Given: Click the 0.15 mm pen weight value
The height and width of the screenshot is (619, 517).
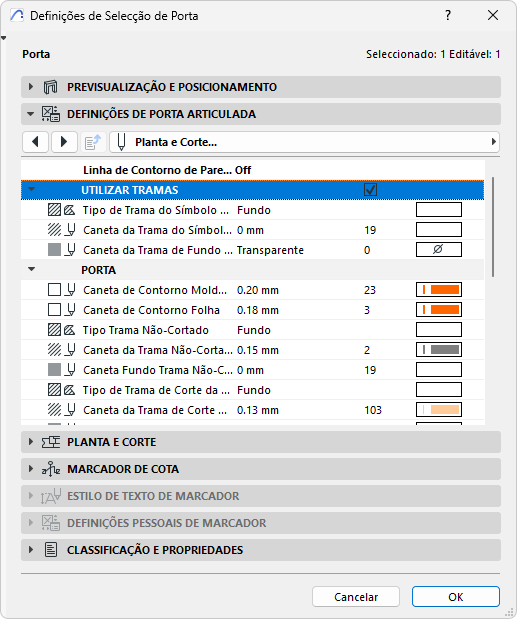Looking at the screenshot, I should (x=258, y=350).
